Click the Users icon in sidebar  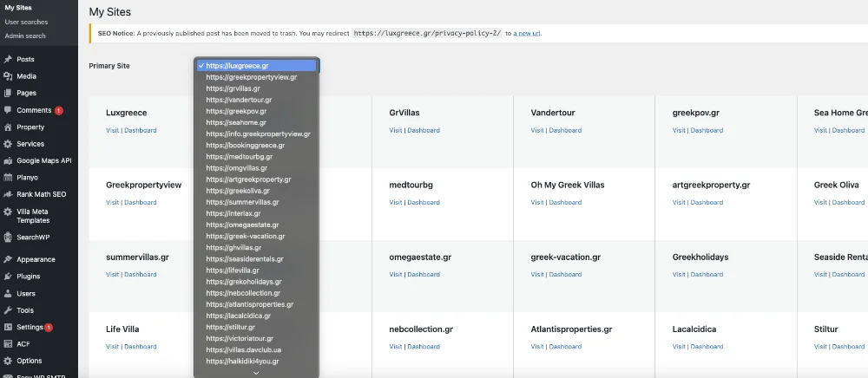tap(8, 294)
